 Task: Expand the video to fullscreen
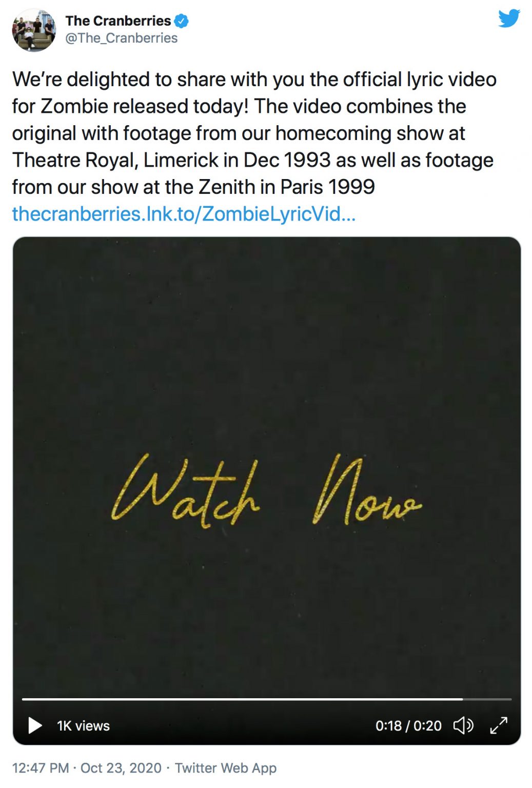point(499,725)
